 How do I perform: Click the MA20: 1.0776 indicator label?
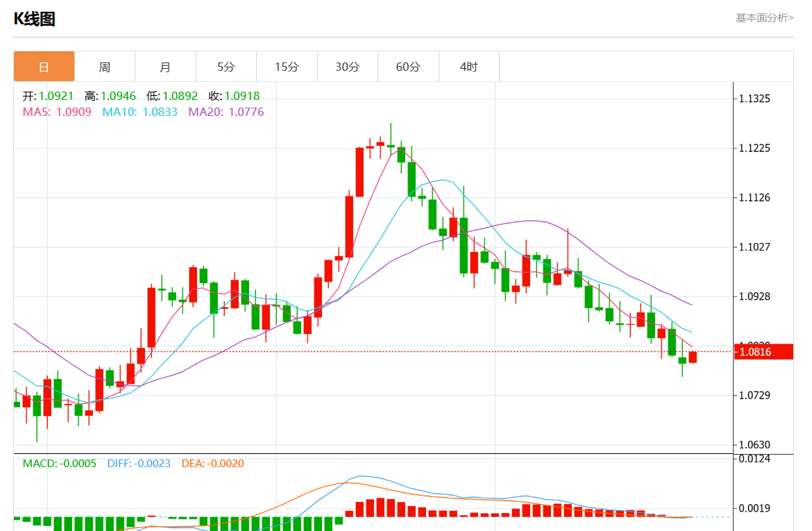point(226,112)
